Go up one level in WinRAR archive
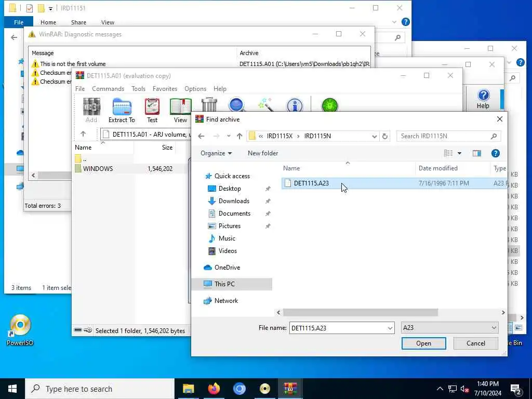Viewport: 532px width, 399px height. [83, 134]
